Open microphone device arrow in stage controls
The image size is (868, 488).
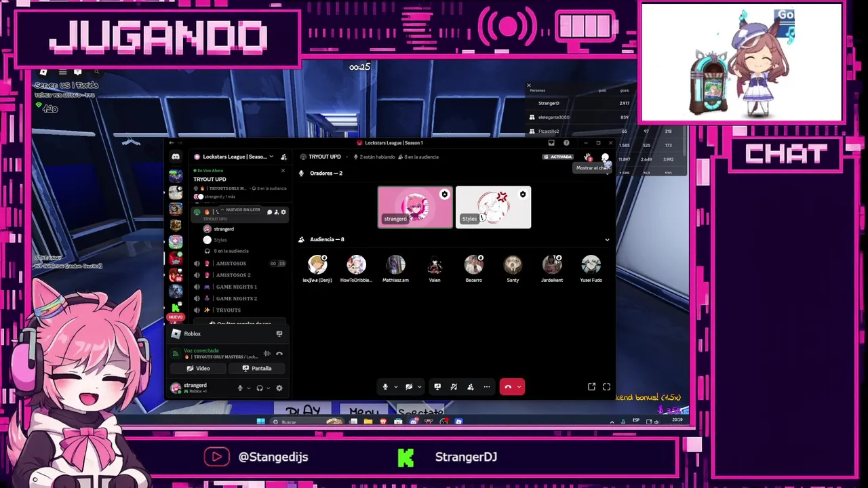click(396, 387)
